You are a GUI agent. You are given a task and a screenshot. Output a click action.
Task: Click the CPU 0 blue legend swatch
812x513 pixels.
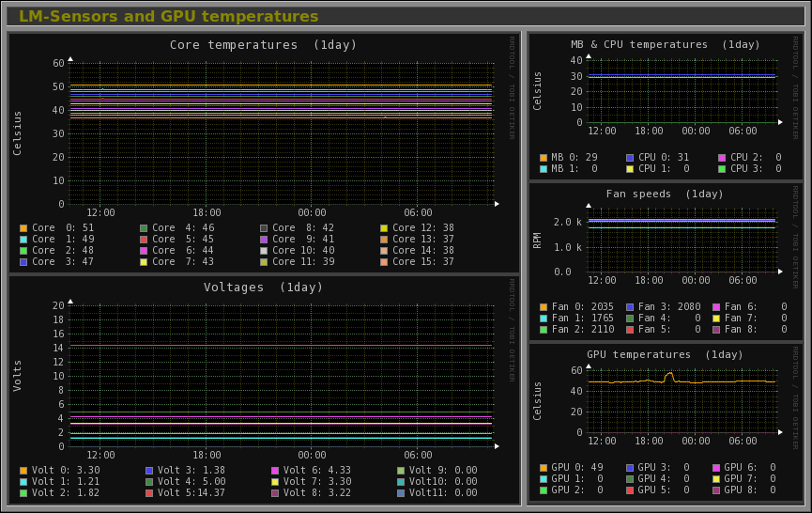click(630, 158)
